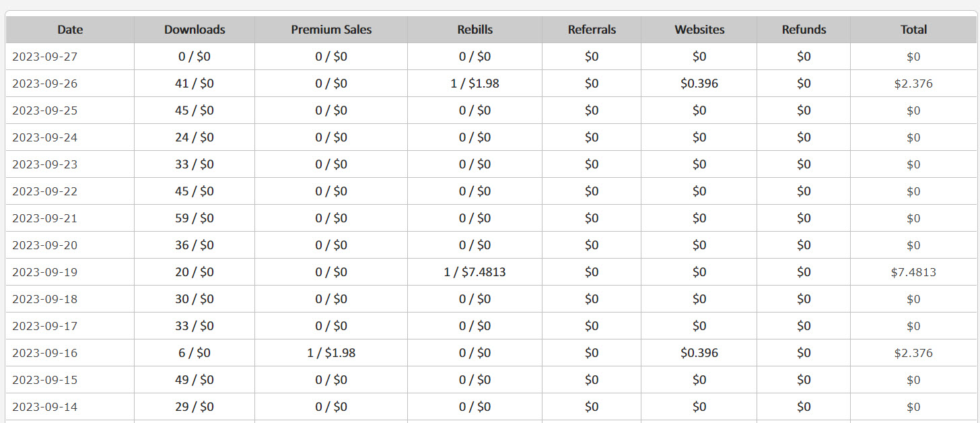Click the $7.4813 total value
Screen dimensions: 980x423
[913, 272]
